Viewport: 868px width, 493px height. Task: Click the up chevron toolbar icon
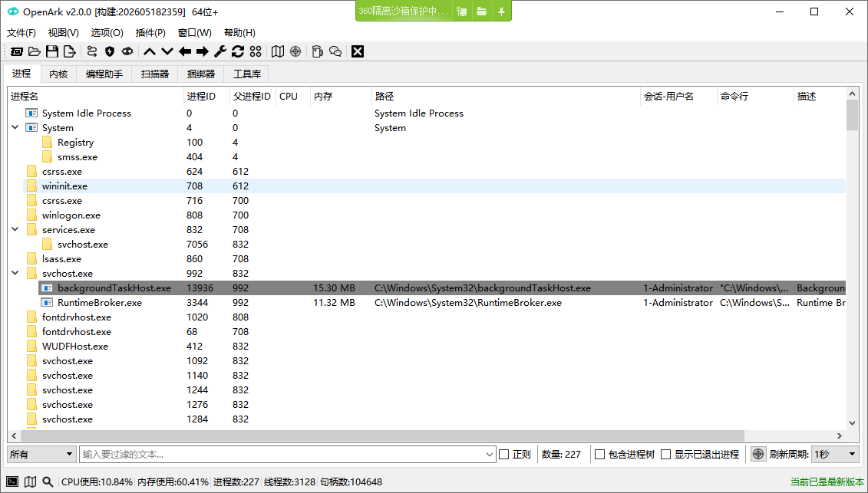(x=150, y=51)
